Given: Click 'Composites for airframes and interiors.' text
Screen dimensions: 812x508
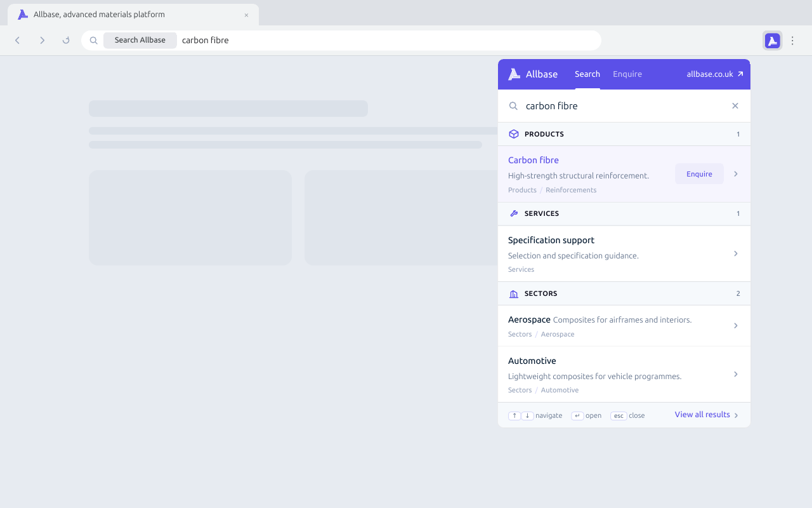Looking at the screenshot, I should click(x=622, y=320).
